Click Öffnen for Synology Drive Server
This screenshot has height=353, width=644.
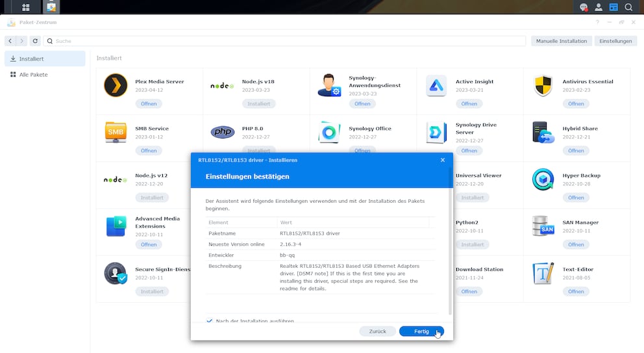click(x=469, y=151)
